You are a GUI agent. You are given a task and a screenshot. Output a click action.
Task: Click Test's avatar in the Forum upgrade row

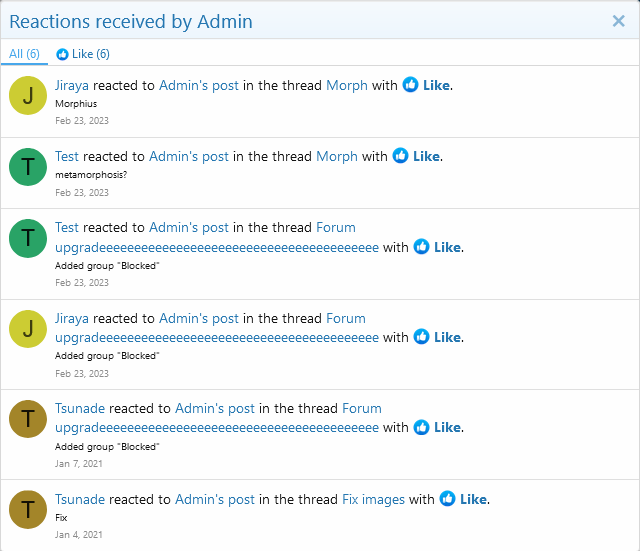pyautogui.click(x=28, y=238)
